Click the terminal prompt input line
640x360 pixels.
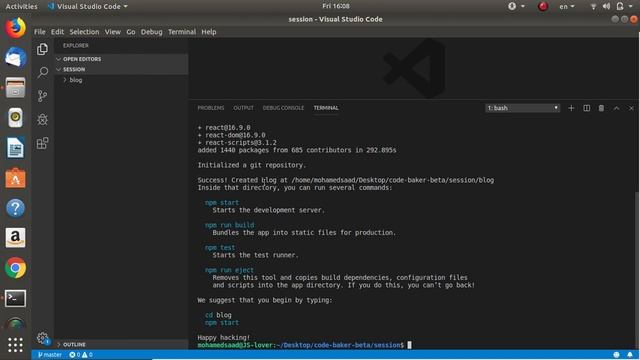pyautogui.click(x=304, y=345)
